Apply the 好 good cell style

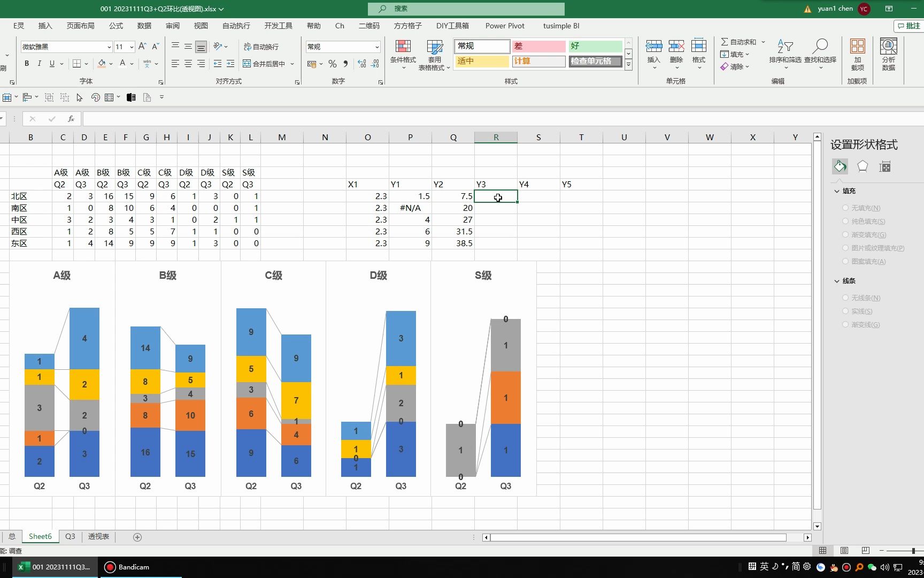point(595,46)
